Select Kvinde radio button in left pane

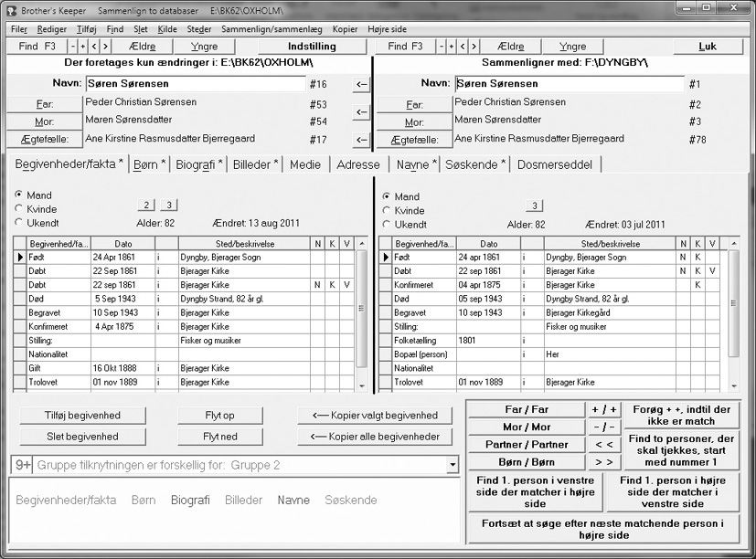pyautogui.click(x=19, y=208)
